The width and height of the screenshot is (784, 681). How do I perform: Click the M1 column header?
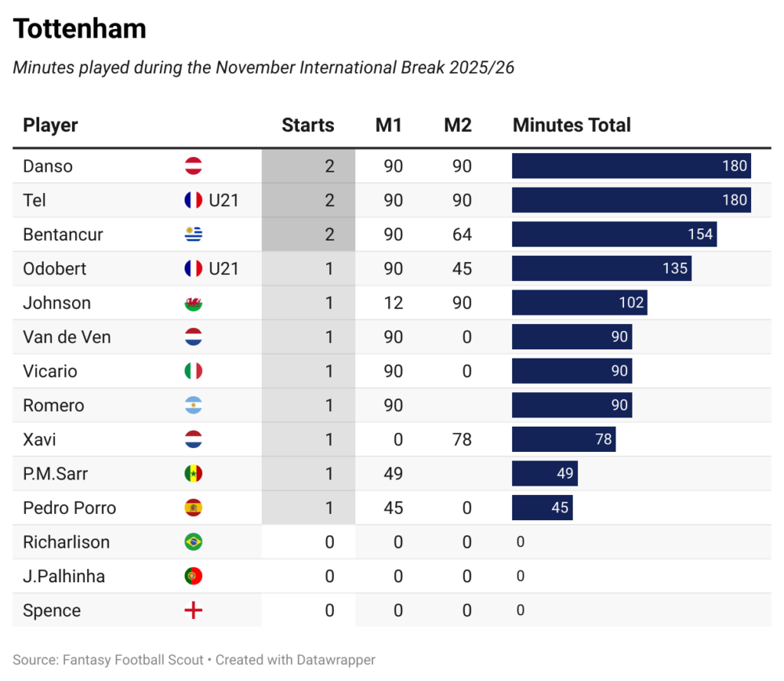(388, 126)
